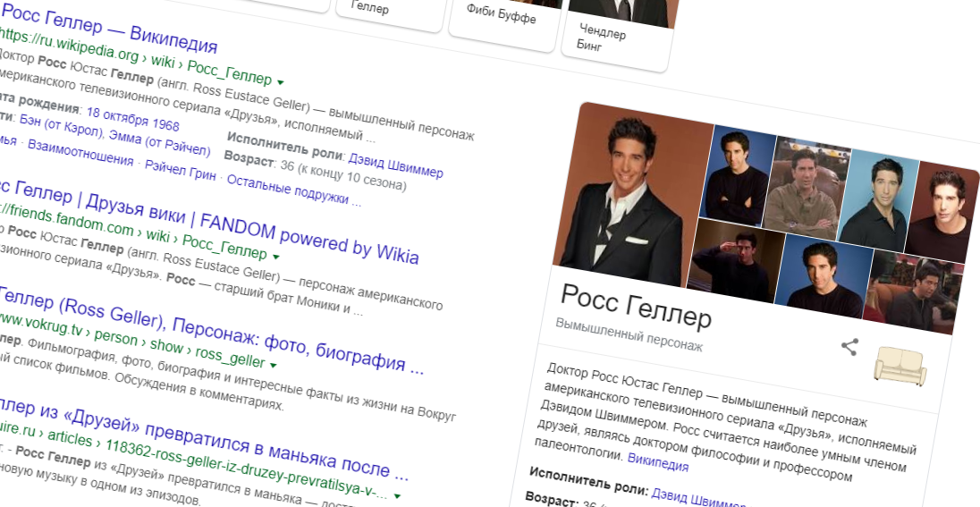The image size is (980, 507).
Task: Expand the ross-geller-iz-druzey URL dropdown arrow
Action: point(398,496)
